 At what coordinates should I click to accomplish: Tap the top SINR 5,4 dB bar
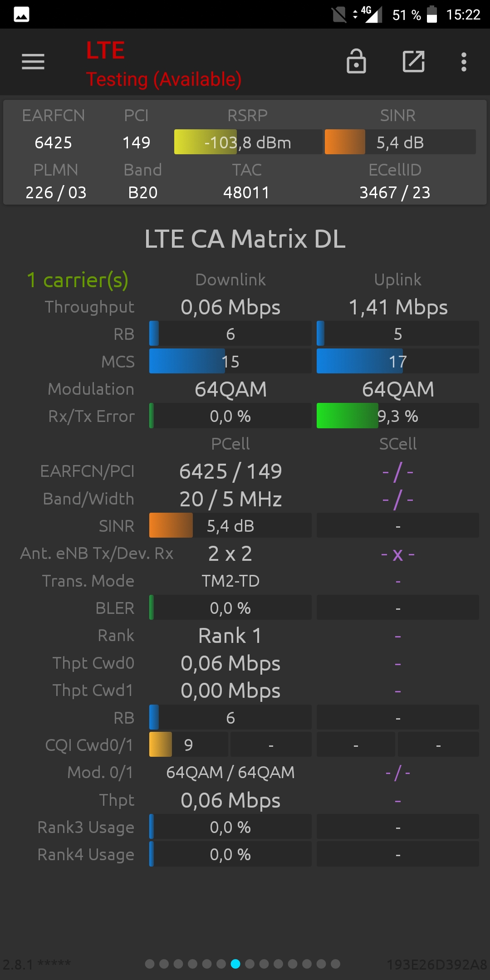click(x=400, y=142)
